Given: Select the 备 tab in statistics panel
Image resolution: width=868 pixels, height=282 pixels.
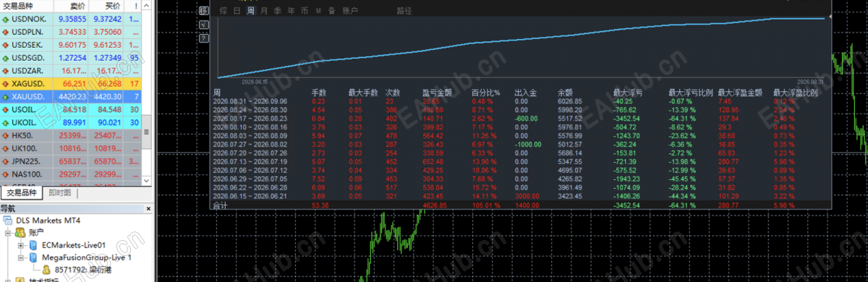Looking at the screenshot, I should point(331,11).
